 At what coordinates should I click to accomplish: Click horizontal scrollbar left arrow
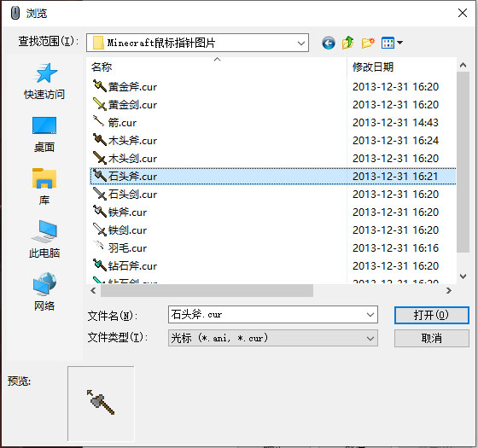coord(93,291)
